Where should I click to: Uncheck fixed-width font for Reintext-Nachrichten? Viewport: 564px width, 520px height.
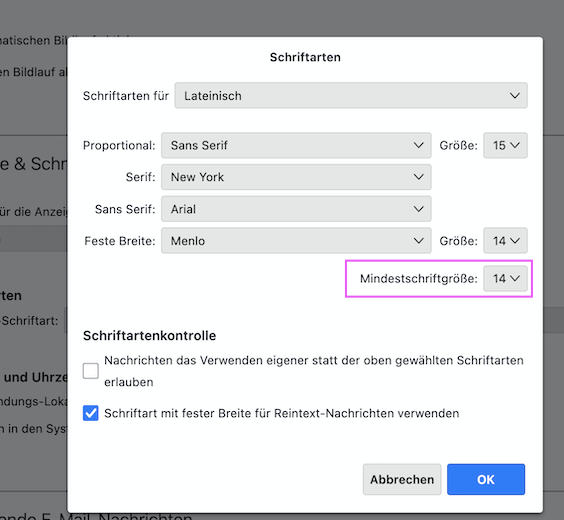point(91,413)
